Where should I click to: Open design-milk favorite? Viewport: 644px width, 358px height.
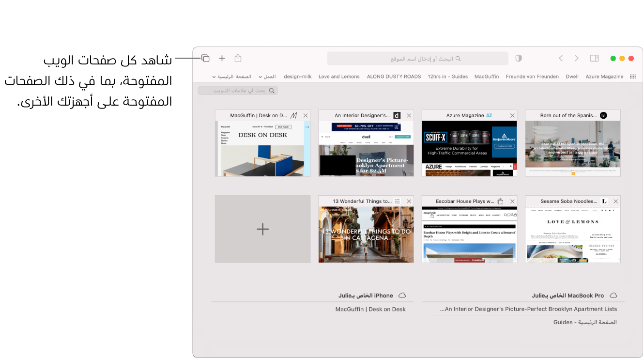298,77
